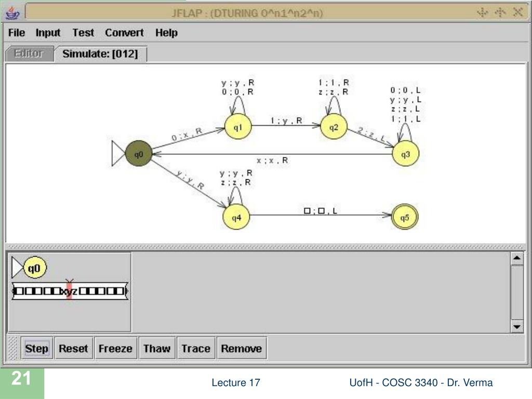Viewport: 532px width, 399px height.
Task: Click the q4 self-loop label 'z ; z , R'
Action: pos(236,182)
